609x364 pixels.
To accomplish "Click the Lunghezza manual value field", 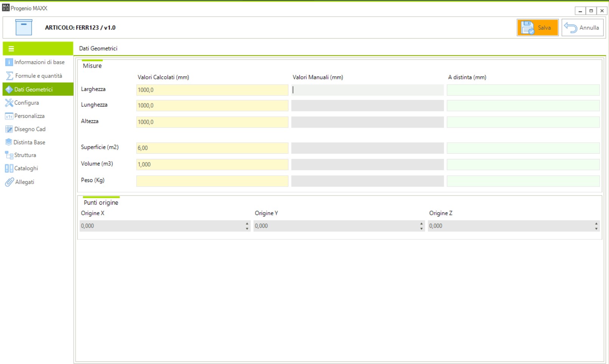I will tap(367, 106).
